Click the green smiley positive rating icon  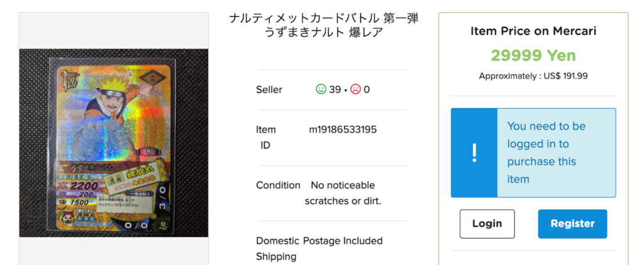pyautogui.click(x=321, y=90)
